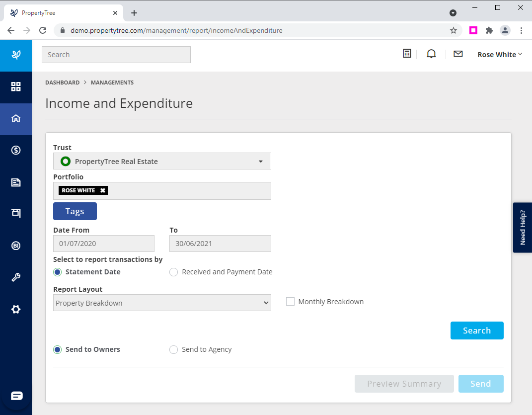
Task: Open the maintenance wrench icon in sidebar
Action: (16, 277)
